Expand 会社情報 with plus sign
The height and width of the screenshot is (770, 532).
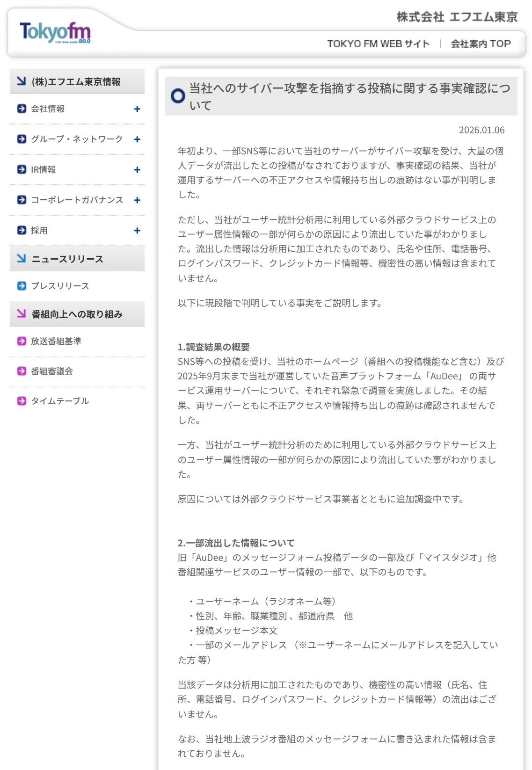pos(137,109)
